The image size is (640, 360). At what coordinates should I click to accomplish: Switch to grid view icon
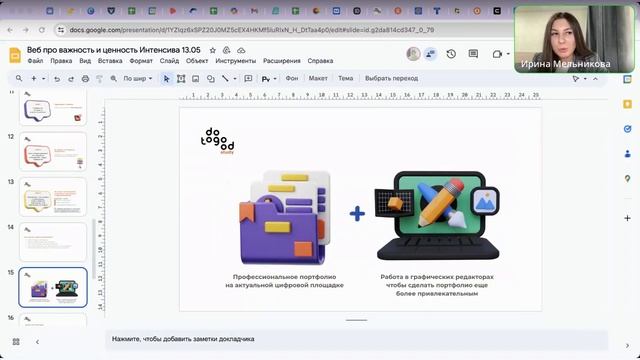pyautogui.click(x=16, y=342)
